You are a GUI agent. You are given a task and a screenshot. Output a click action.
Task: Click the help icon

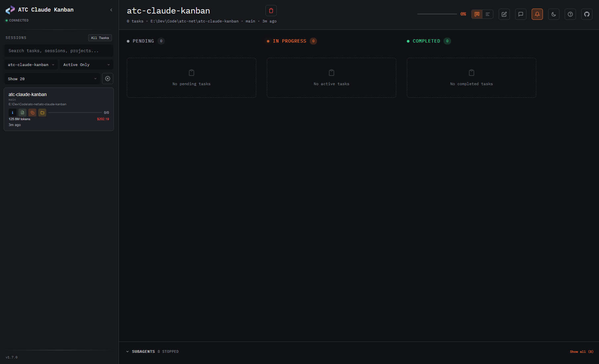[x=570, y=14]
